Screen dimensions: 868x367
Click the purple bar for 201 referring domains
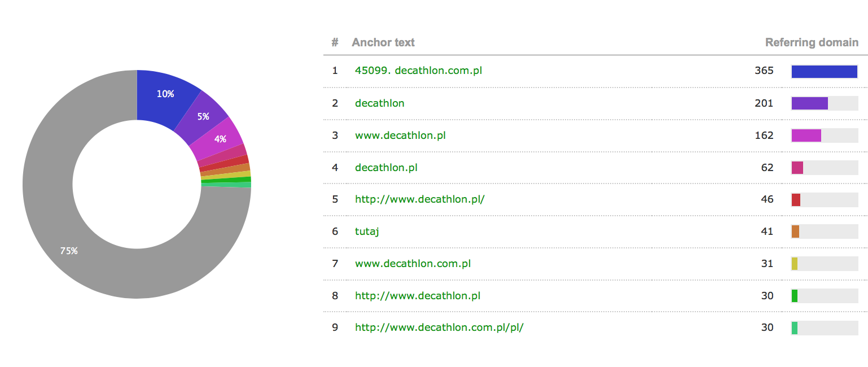coord(810,103)
